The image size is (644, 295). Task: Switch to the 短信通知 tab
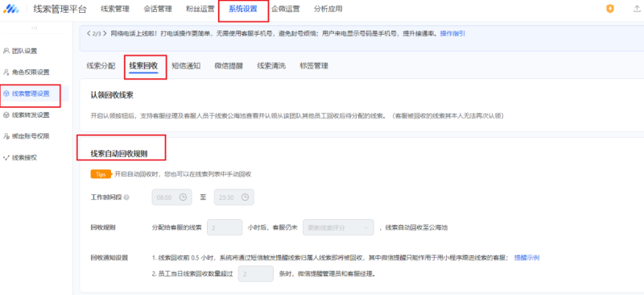[x=186, y=66]
